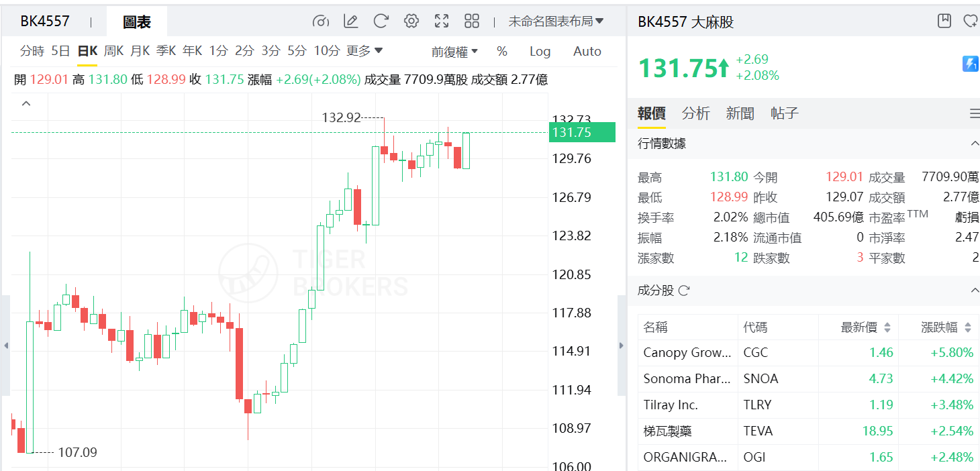Switch to BK4557 tab
Screen dimensions: 980x471
coord(45,21)
